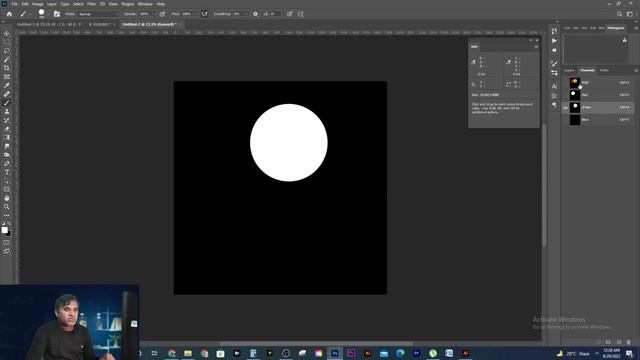Viewport: 640px width, 360px height.
Task: Select the Red channel row
Action: pyautogui.click(x=599, y=95)
